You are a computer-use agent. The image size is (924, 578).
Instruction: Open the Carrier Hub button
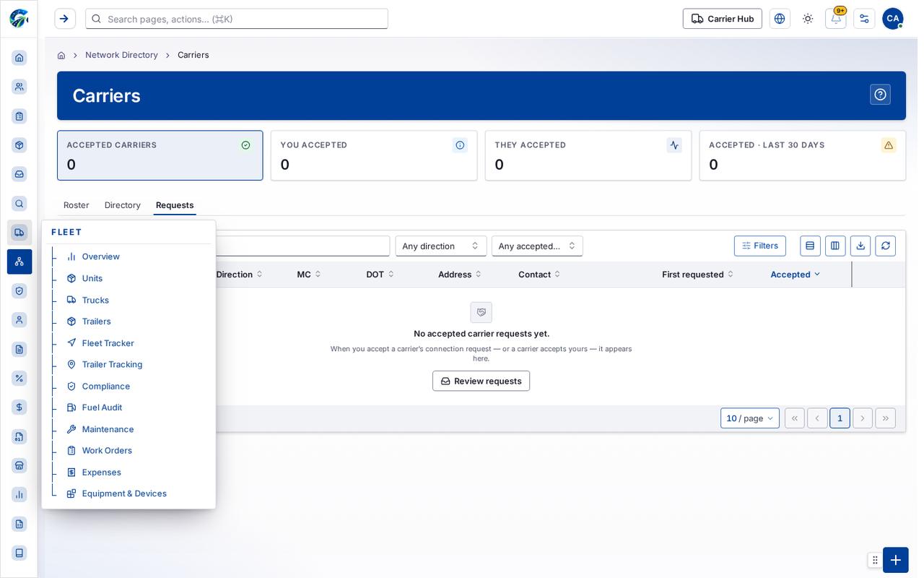[x=723, y=19]
